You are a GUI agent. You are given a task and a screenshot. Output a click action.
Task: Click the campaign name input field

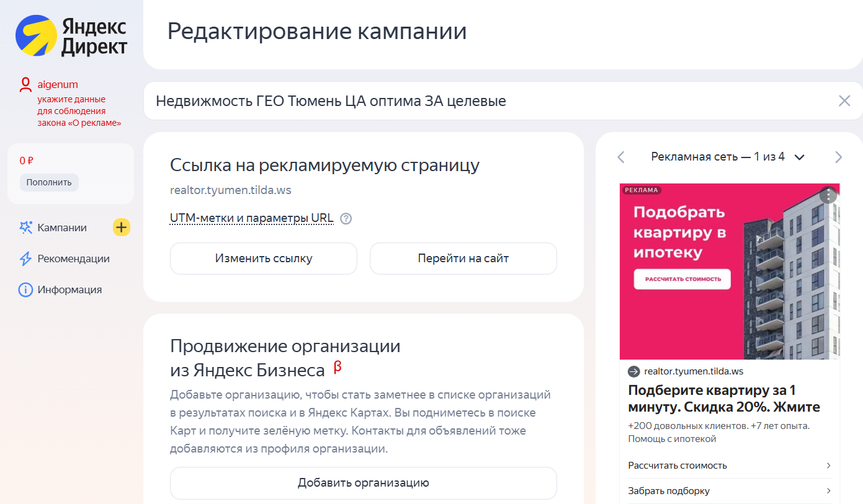(x=503, y=100)
